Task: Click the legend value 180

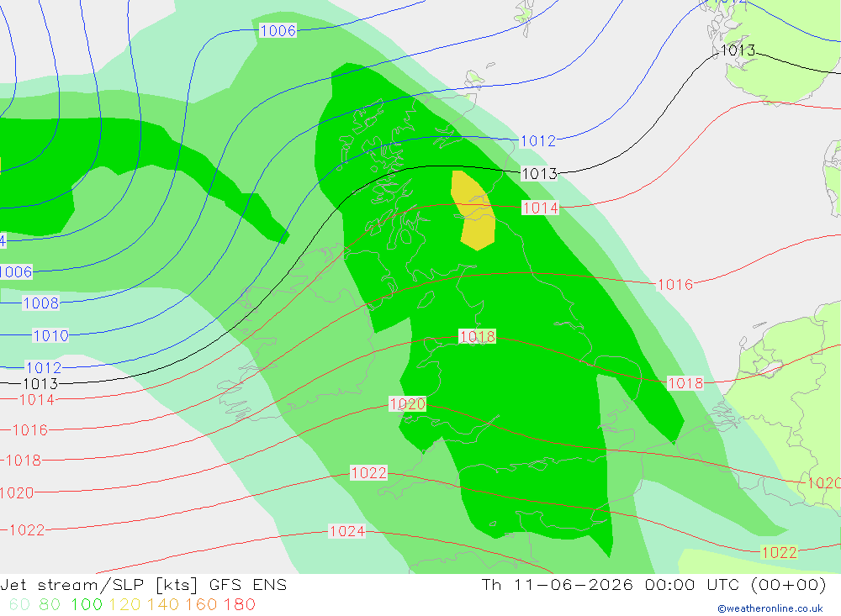Action: [239, 604]
